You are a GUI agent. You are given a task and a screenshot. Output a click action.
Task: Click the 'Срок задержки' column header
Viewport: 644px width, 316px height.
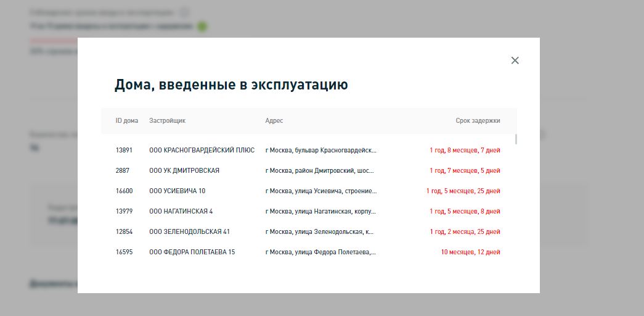(478, 121)
